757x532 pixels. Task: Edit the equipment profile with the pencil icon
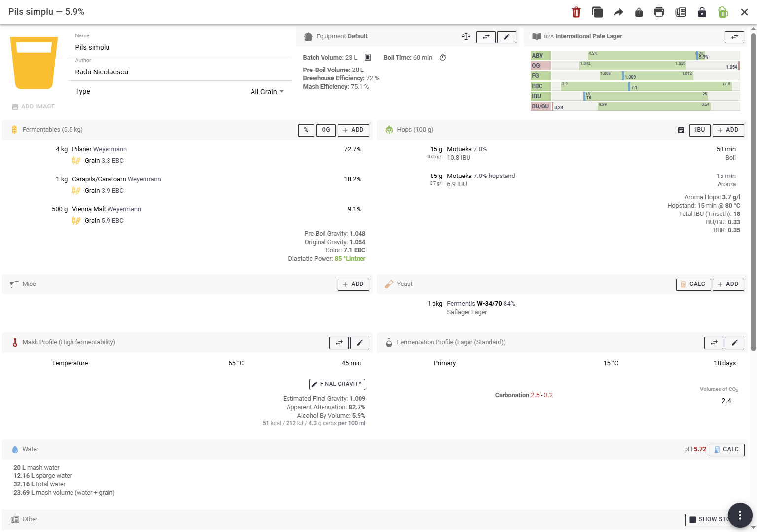[x=506, y=37]
